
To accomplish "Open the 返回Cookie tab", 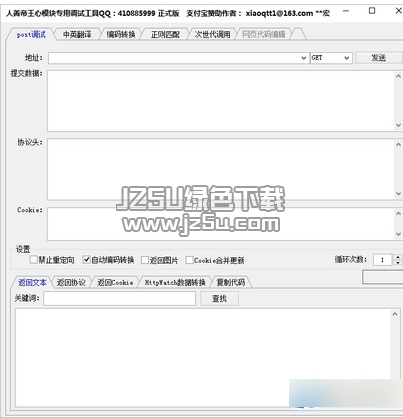I will [x=115, y=282].
